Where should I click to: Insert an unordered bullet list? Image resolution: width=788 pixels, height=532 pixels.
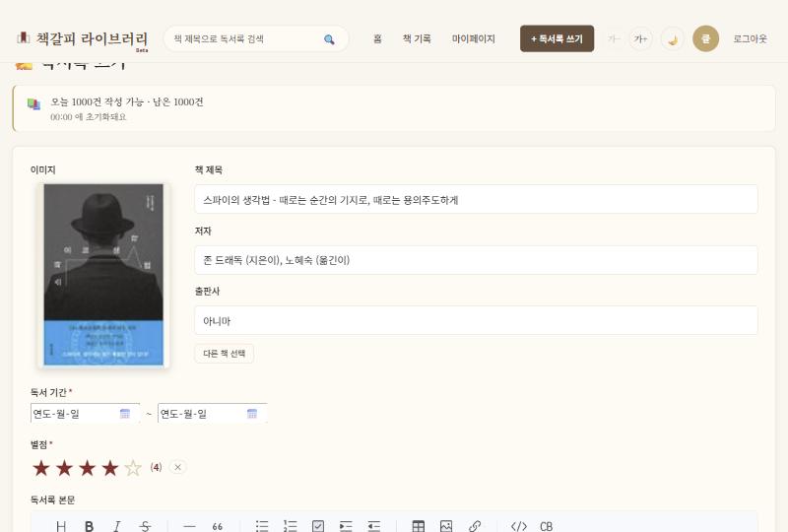pyautogui.click(x=262, y=526)
